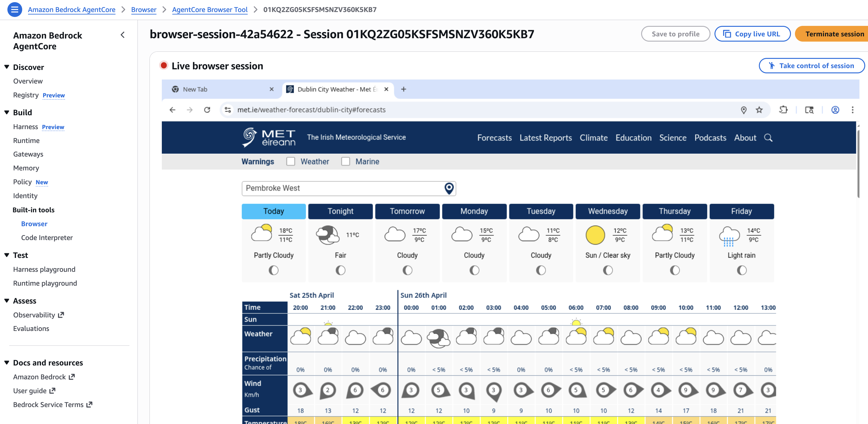Viewport: 868px width, 424px height.
Task: Collapse the Build section in the sidebar
Action: 6,112
